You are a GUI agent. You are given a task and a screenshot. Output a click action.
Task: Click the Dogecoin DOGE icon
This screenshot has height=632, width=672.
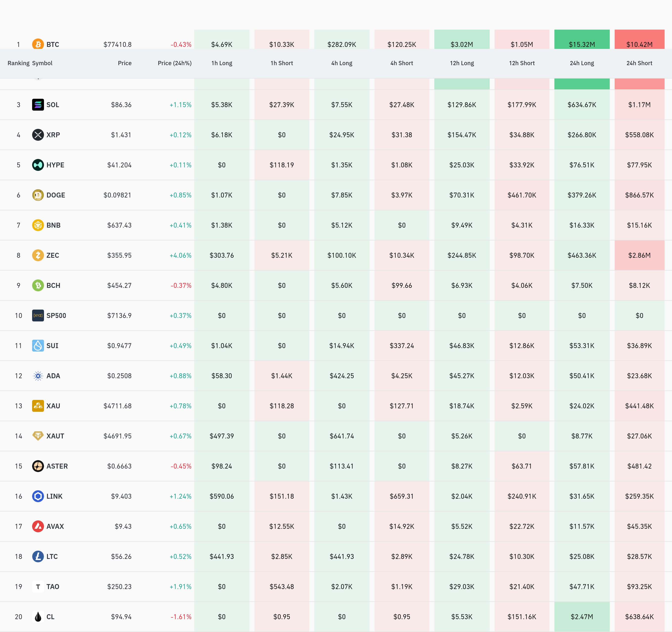pyautogui.click(x=38, y=195)
